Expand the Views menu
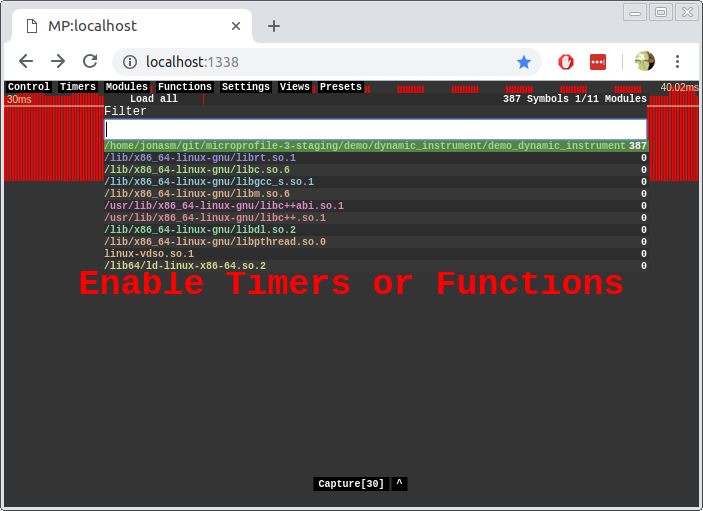The height and width of the screenshot is (511, 703). (x=295, y=87)
